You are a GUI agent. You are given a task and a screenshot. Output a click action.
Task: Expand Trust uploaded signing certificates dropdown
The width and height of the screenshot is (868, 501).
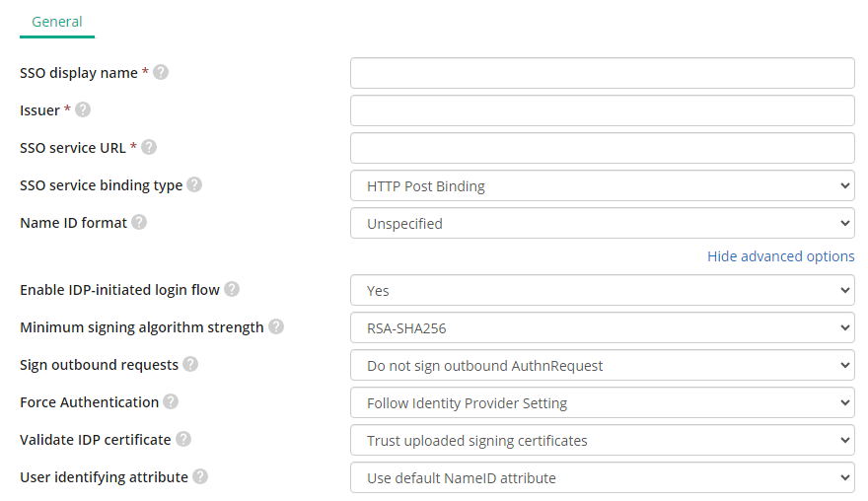pos(603,441)
